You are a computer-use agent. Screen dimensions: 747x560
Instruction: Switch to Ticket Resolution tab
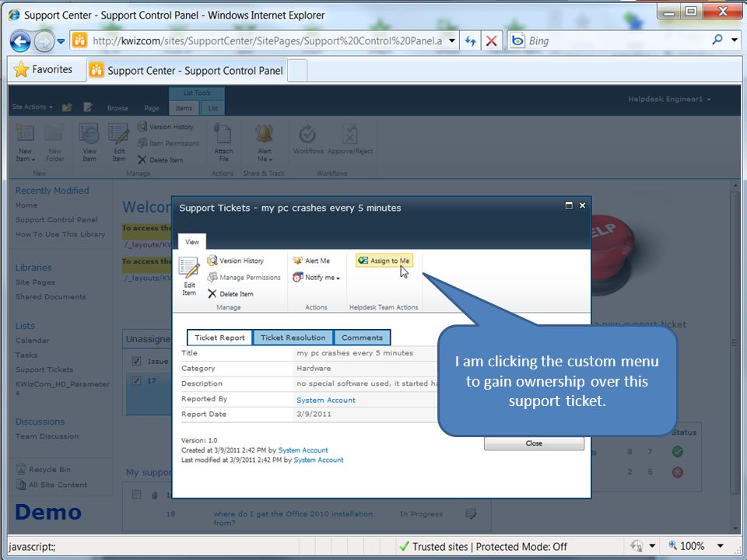293,338
